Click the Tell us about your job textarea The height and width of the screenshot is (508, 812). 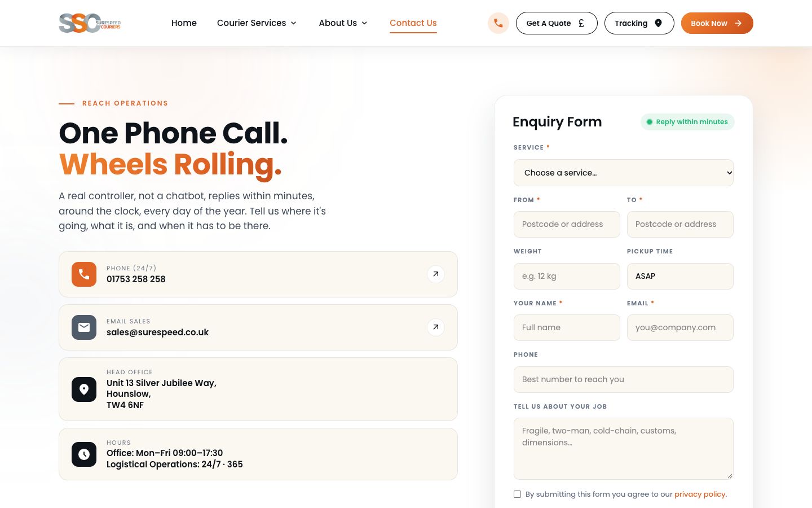624,449
